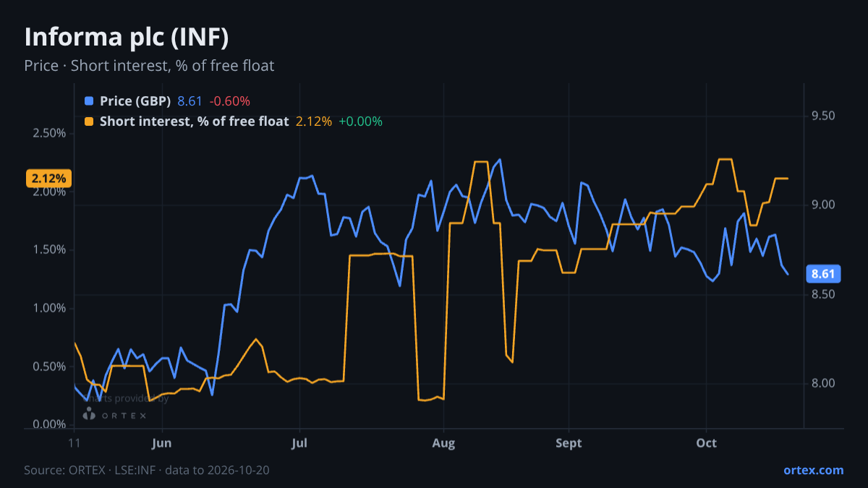The width and height of the screenshot is (868, 488).
Task: Click the -0.60% price change value
Action: pos(229,101)
